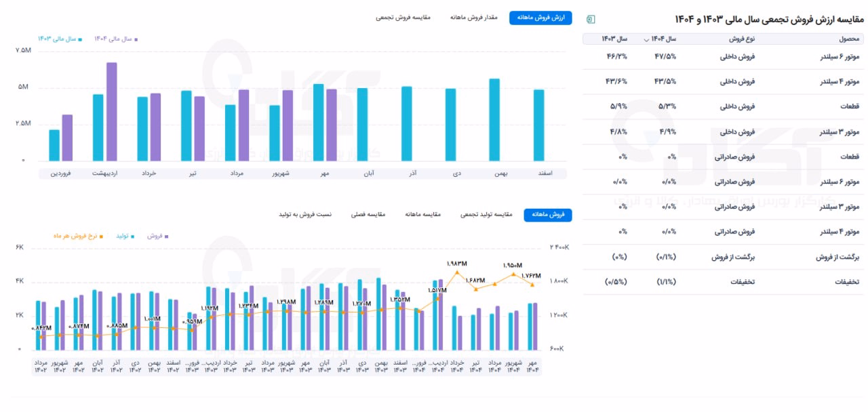Click the ۱.۶۸۲M data label
This screenshot has width=868, height=412.
point(475,280)
